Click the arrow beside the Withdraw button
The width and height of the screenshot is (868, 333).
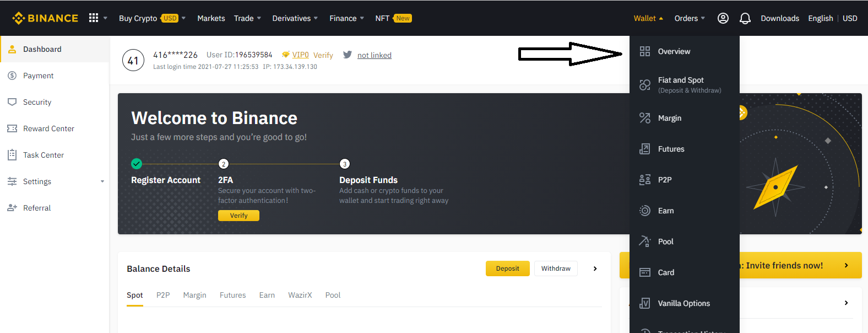(x=595, y=268)
